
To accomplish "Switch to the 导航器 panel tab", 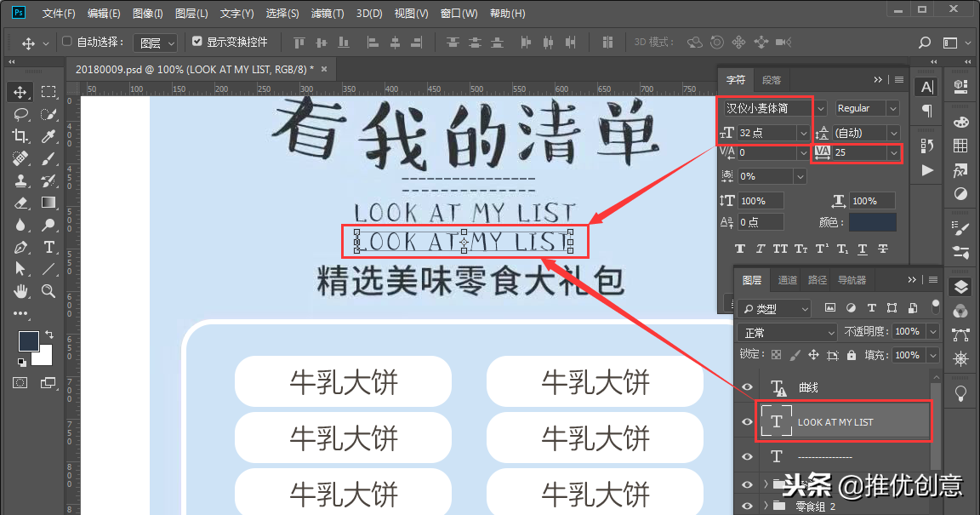I will tap(852, 280).
